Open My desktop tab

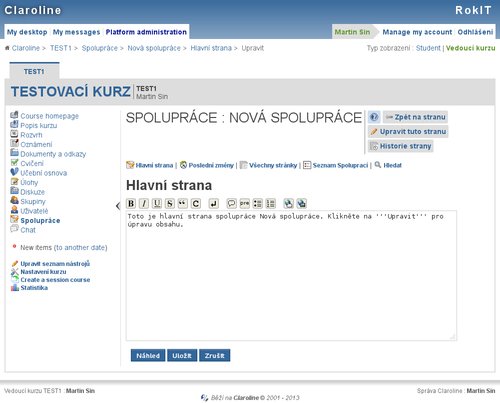(27, 32)
